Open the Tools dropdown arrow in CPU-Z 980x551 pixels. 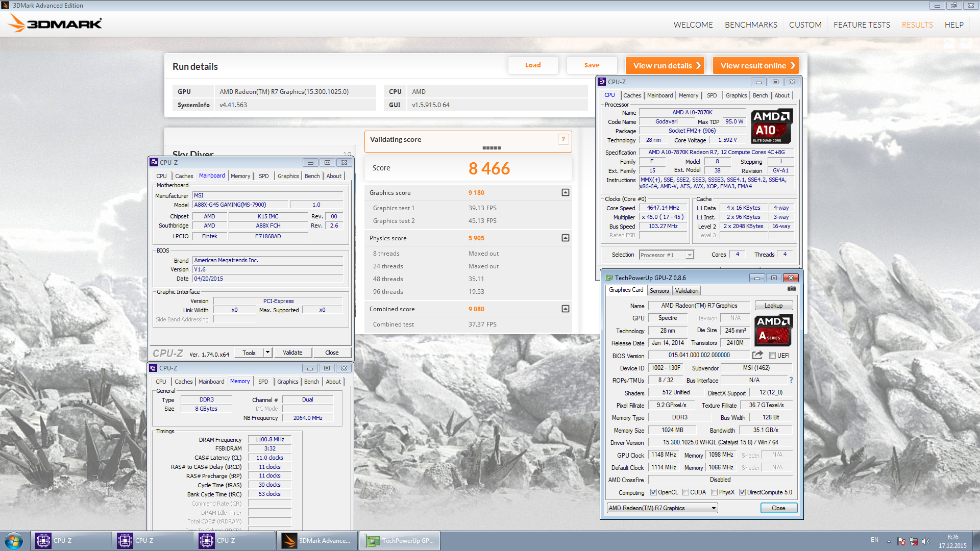tap(267, 353)
